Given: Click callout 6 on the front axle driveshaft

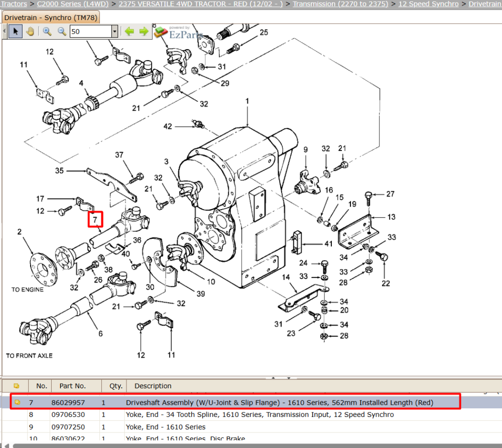Looking at the screenshot, I should [100, 334].
